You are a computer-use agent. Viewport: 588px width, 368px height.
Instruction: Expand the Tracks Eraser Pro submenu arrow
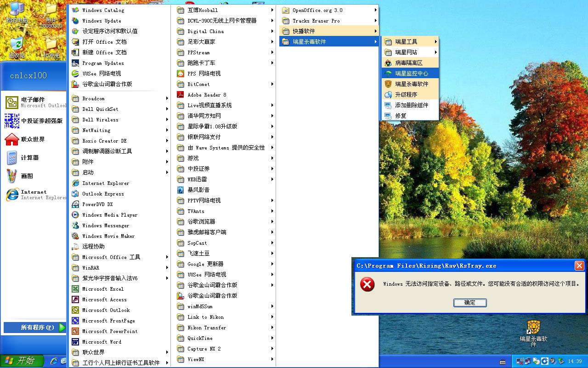pos(376,21)
